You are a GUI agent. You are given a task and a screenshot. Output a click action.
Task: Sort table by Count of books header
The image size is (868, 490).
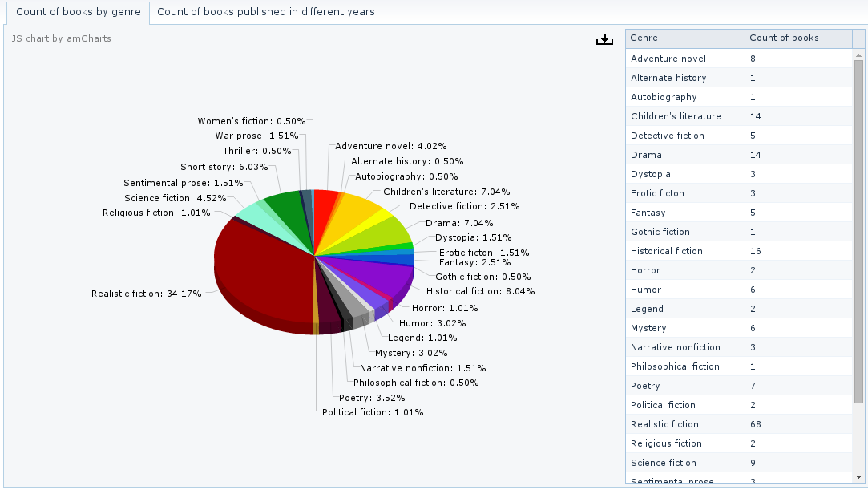click(798, 38)
